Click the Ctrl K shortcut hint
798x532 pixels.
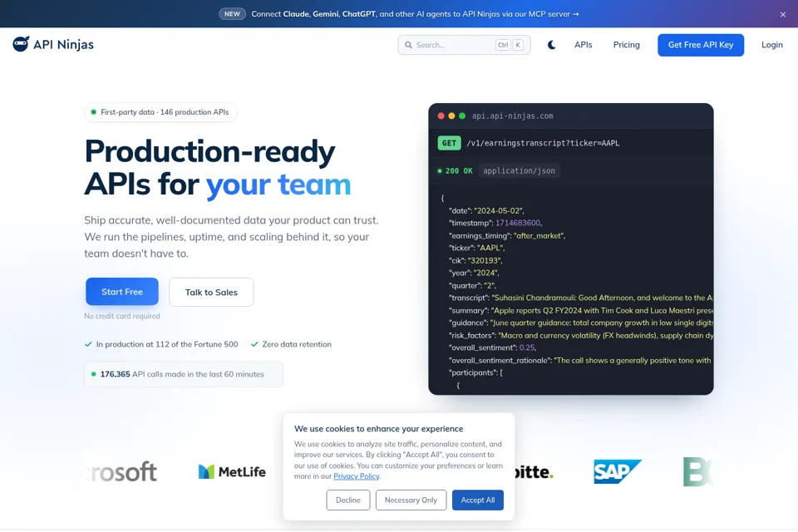[510, 45]
